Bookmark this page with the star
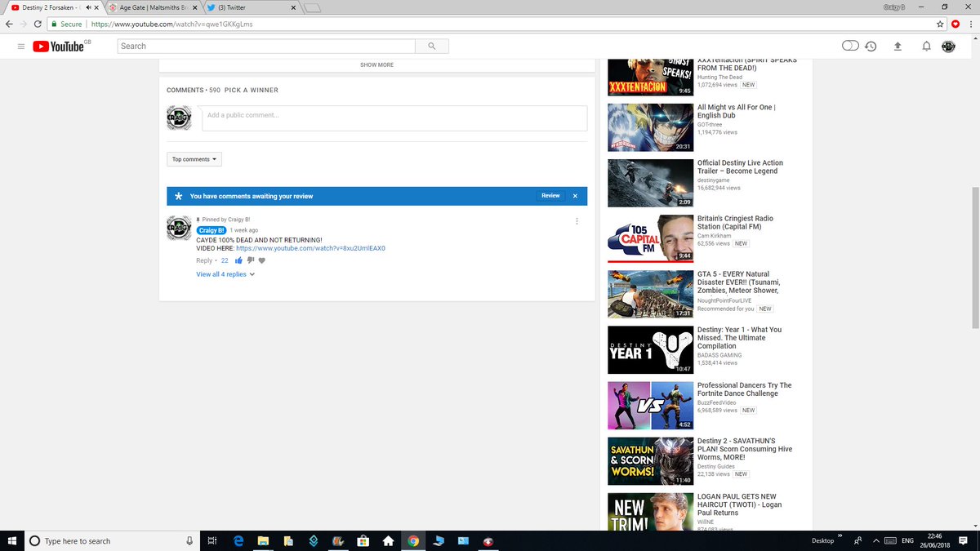 940,24
